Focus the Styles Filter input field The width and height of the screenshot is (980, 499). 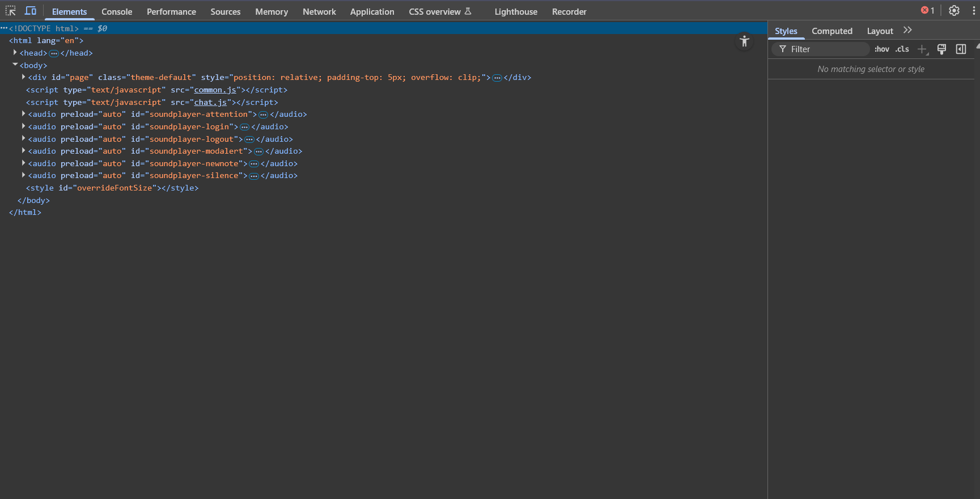pos(821,49)
